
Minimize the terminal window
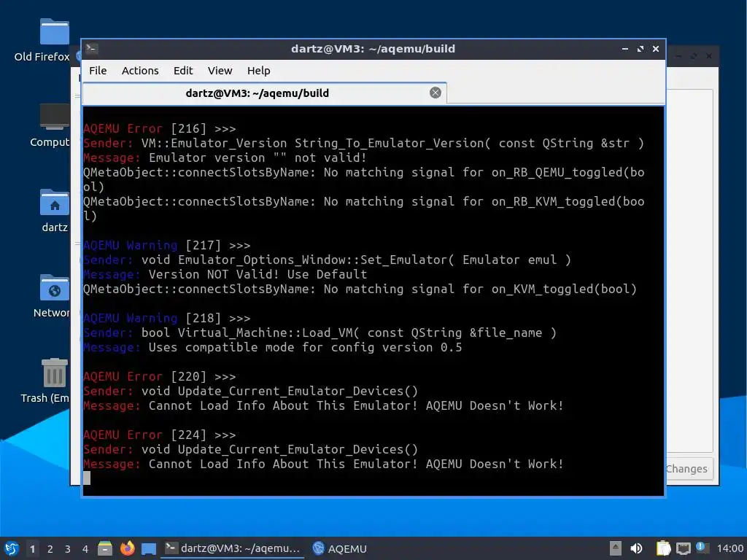point(625,49)
